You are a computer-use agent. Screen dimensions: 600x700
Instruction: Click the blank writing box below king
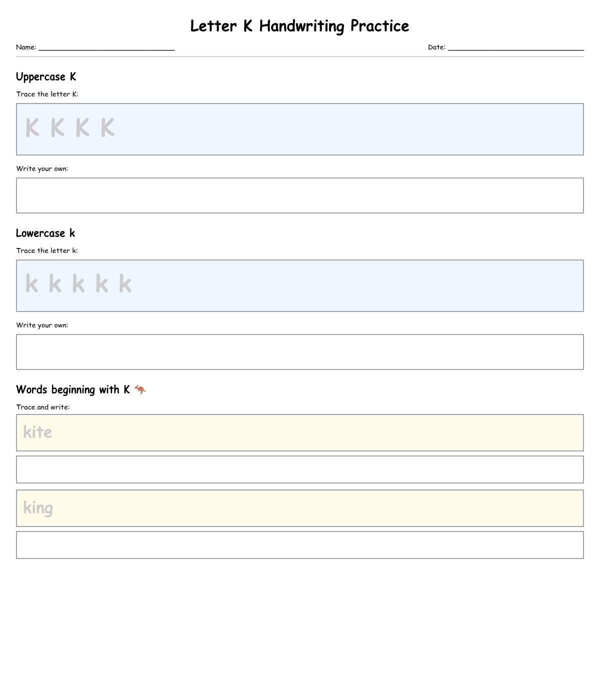(x=300, y=545)
